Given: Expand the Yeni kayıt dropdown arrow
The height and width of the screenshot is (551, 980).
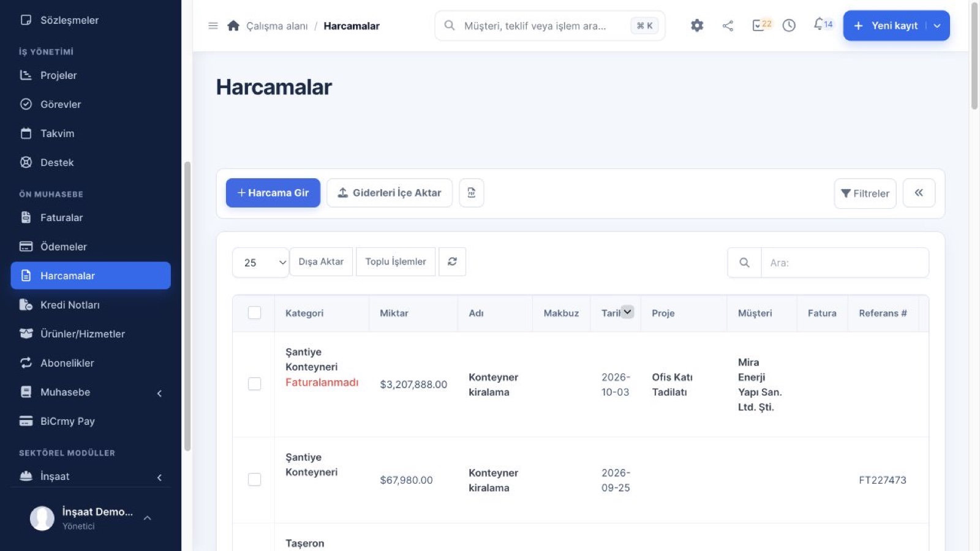Looking at the screenshot, I should coord(937,26).
